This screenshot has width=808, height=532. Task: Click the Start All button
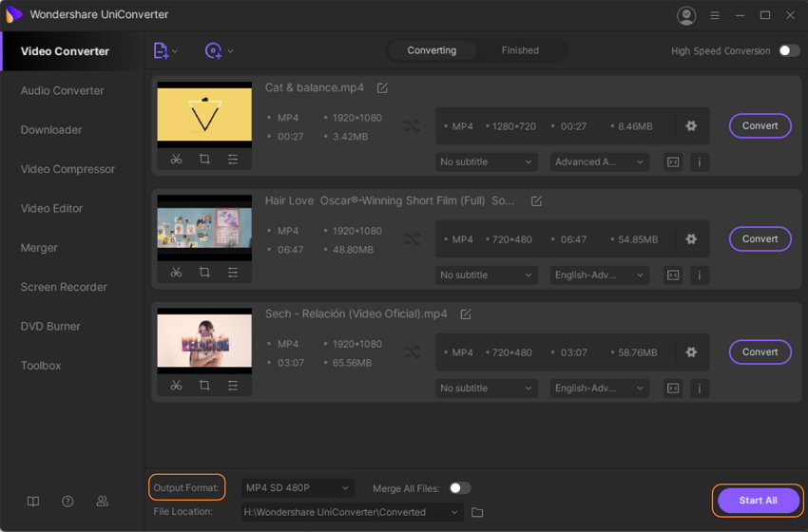click(x=758, y=501)
